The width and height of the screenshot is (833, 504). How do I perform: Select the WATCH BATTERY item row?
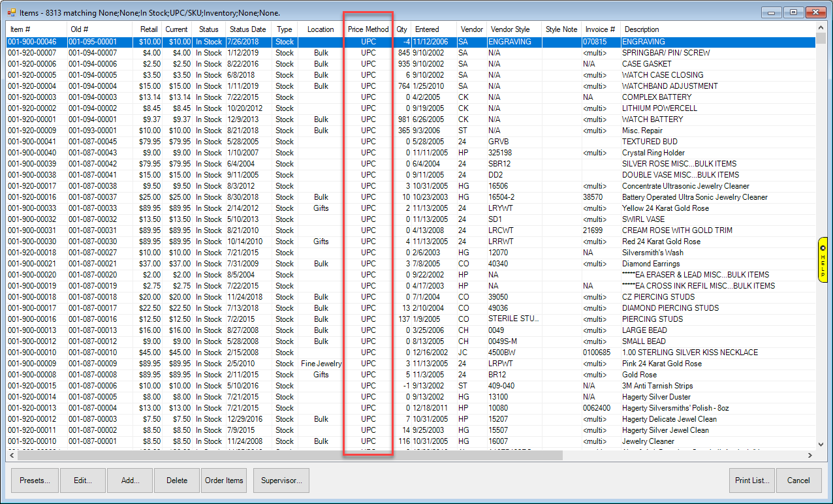[x=652, y=119]
